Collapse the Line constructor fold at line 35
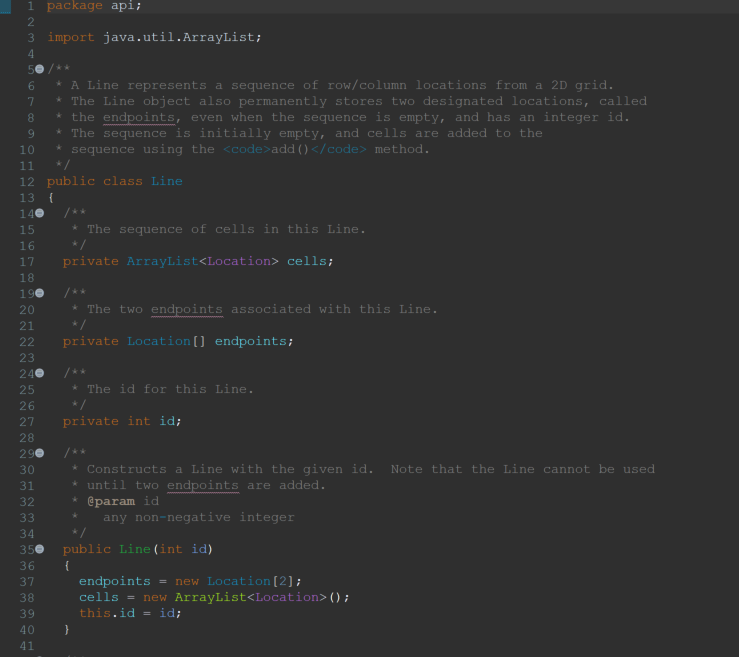The height and width of the screenshot is (657, 739). 40,549
